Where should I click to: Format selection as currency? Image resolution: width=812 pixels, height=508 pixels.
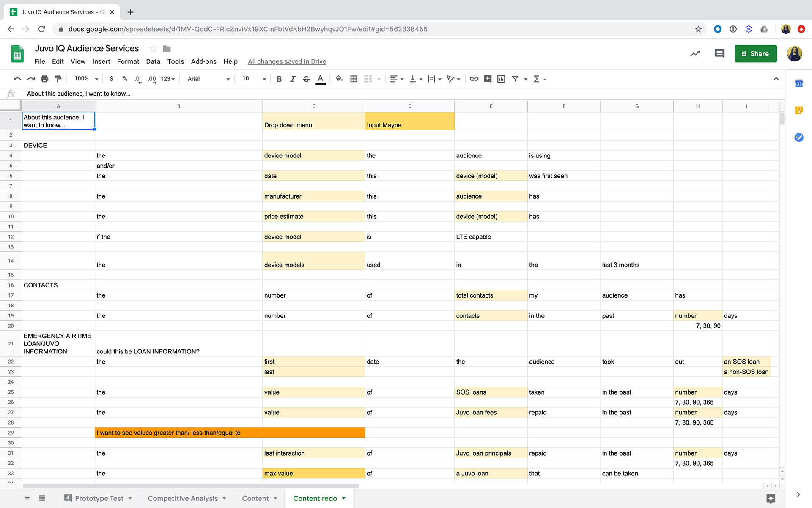(x=111, y=79)
